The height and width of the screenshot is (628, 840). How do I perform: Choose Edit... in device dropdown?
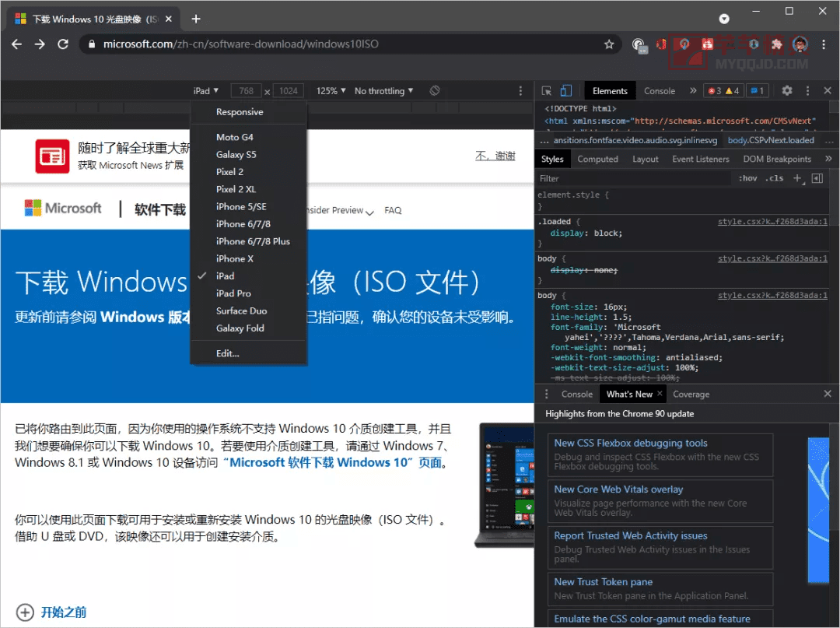click(227, 353)
